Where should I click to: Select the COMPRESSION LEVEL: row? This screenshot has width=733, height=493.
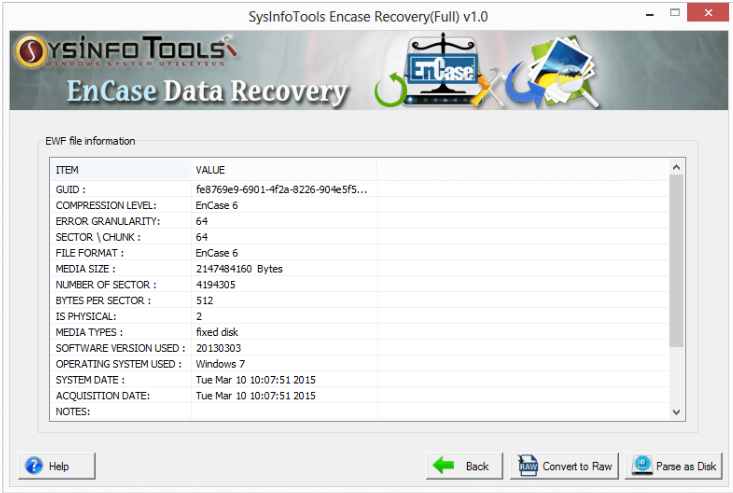359,205
